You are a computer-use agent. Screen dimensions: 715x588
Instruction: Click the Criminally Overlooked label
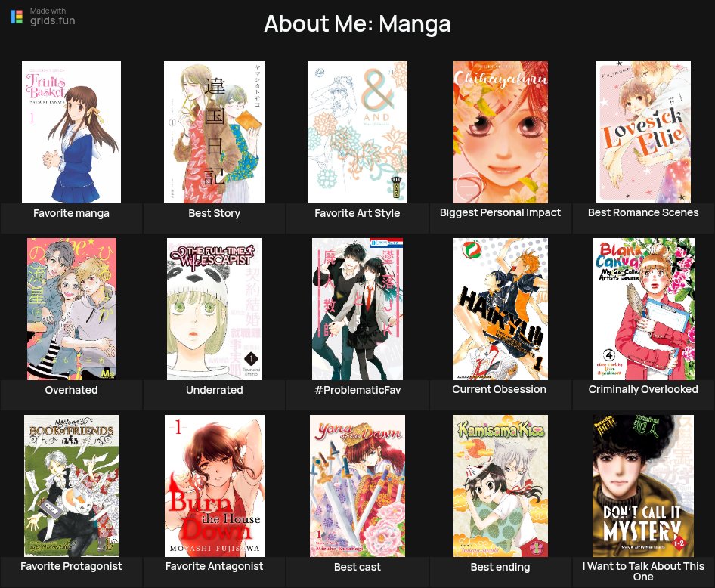642,389
